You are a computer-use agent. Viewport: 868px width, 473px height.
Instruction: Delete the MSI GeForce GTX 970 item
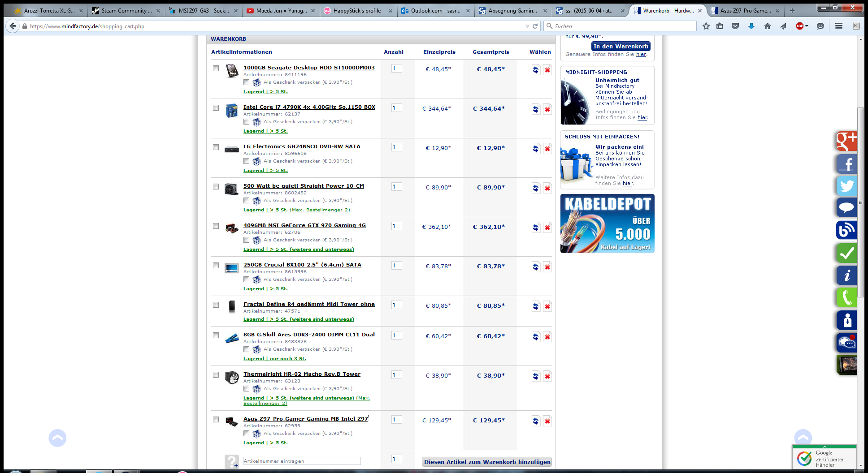tap(547, 228)
